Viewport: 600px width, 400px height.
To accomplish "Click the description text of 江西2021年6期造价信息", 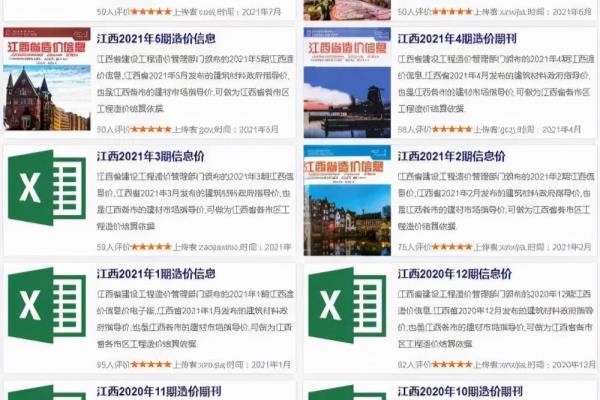I will click(195, 84).
